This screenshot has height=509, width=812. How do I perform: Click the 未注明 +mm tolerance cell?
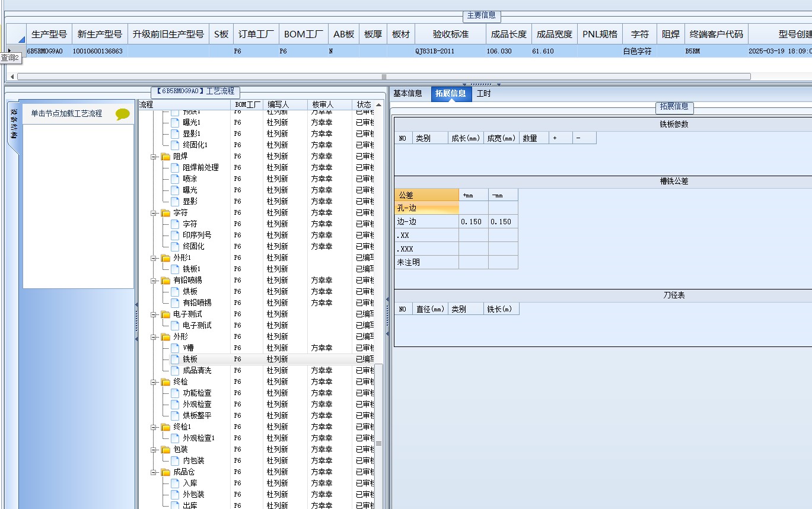click(x=473, y=262)
